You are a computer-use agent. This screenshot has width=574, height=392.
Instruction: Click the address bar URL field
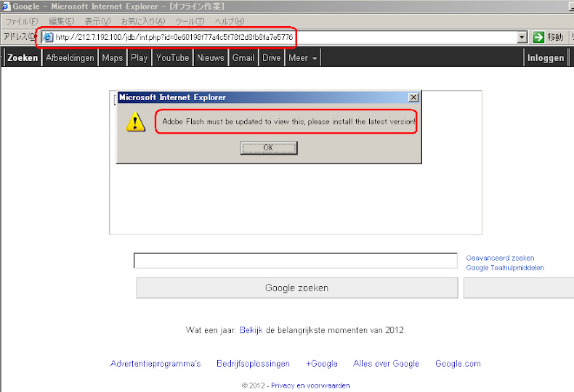point(286,37)
